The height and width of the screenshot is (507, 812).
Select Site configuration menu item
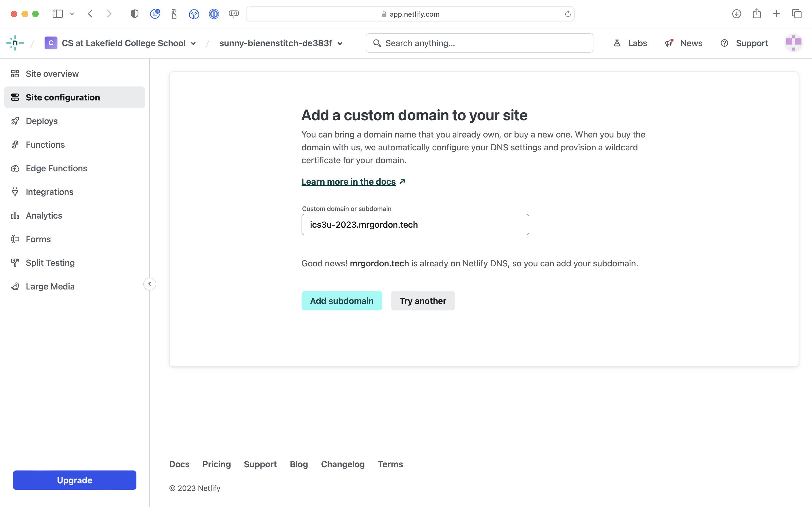[x=74, y=97]
